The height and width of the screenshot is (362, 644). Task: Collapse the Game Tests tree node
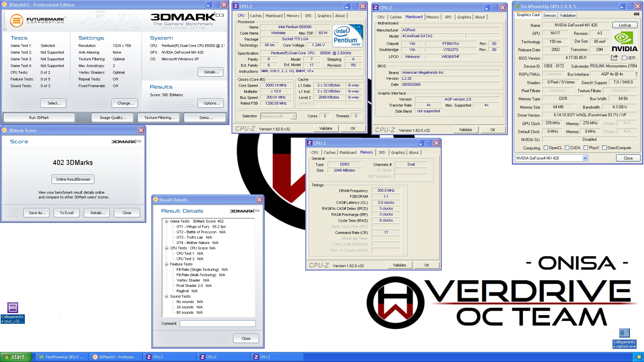tap(166, 221)
